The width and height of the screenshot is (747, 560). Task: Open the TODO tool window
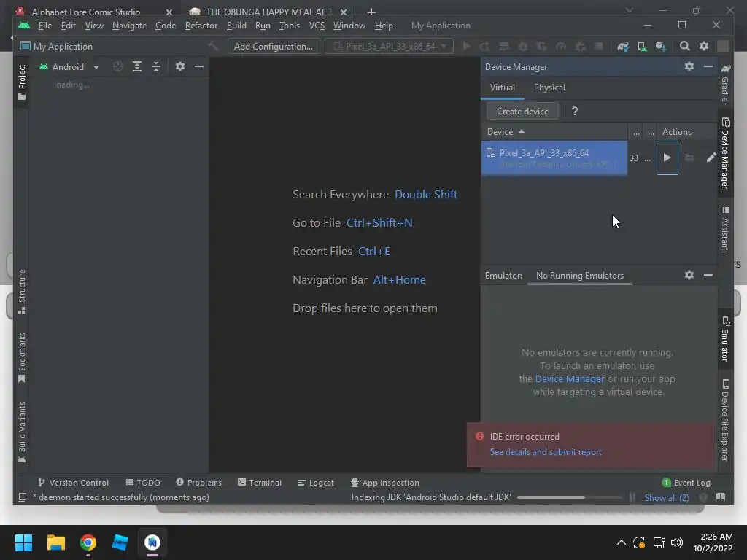[x=142, y=483]
